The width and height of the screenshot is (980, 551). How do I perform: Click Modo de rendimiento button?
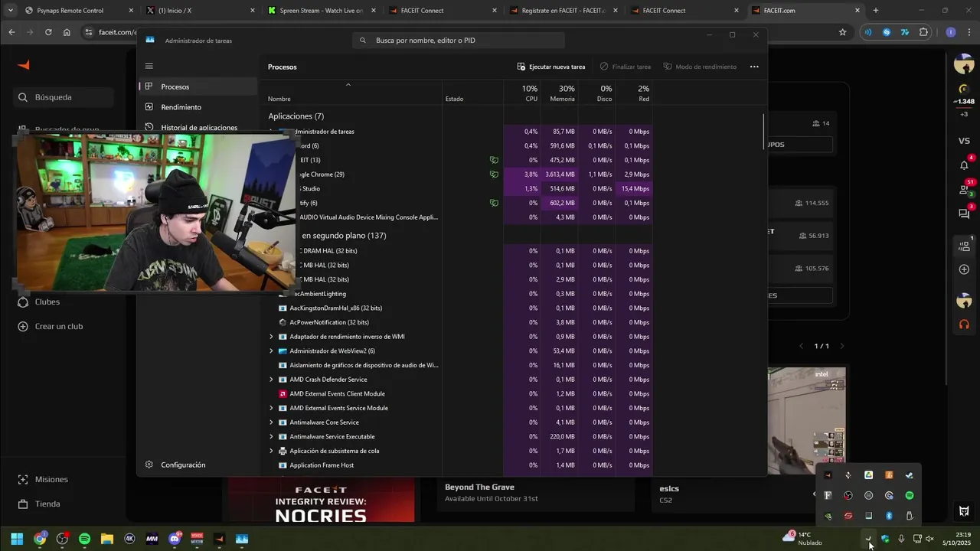click(x=700, y=67)
